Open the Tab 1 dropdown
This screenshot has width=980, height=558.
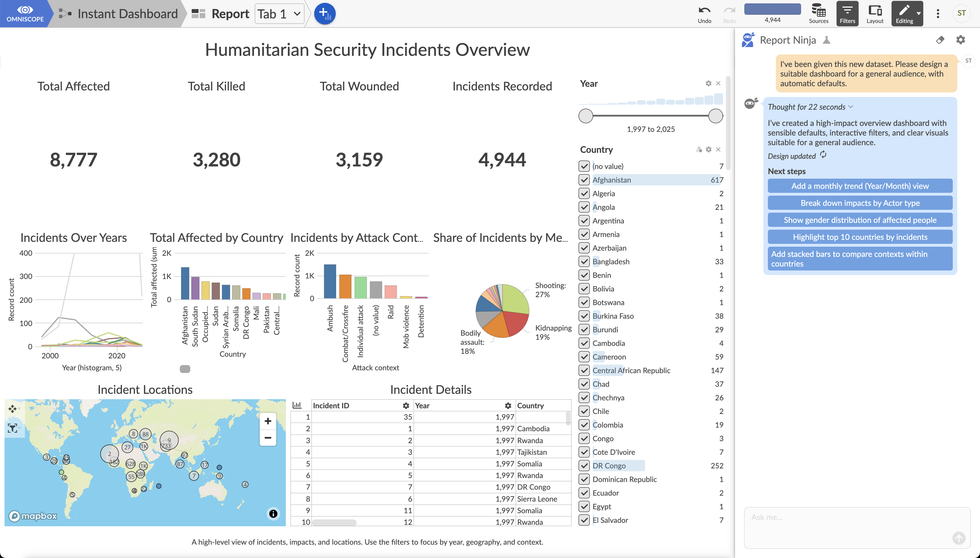pos(279,14)
